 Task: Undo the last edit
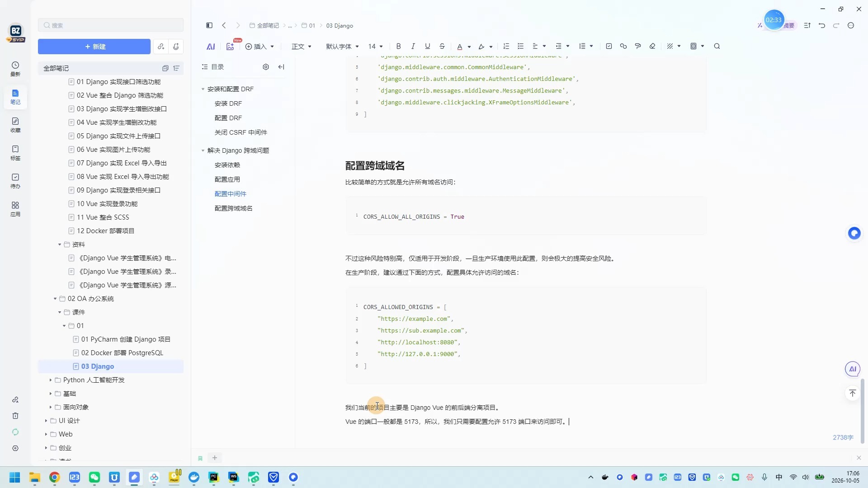[822, 25]
